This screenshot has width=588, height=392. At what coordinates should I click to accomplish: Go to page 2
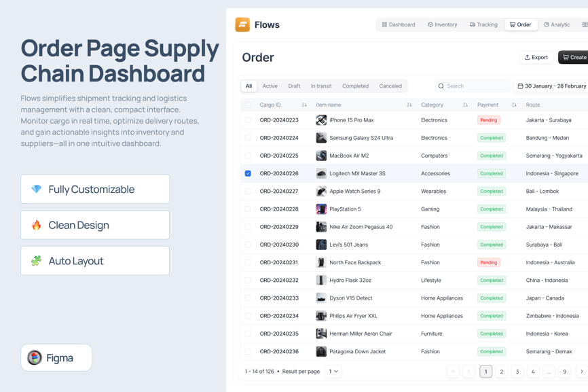point(502,372)
